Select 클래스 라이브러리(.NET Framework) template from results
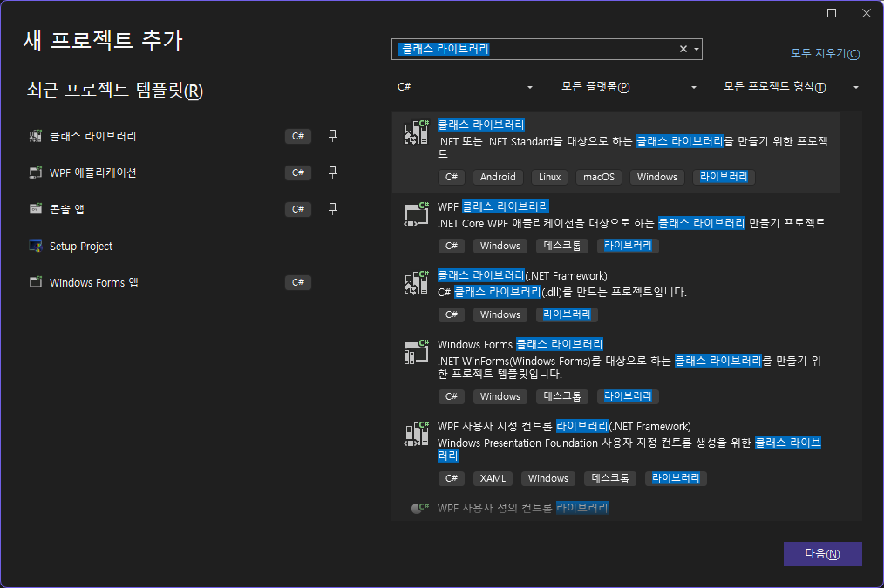The height and width of the screenshot is (588, 884). click(522, 276)
